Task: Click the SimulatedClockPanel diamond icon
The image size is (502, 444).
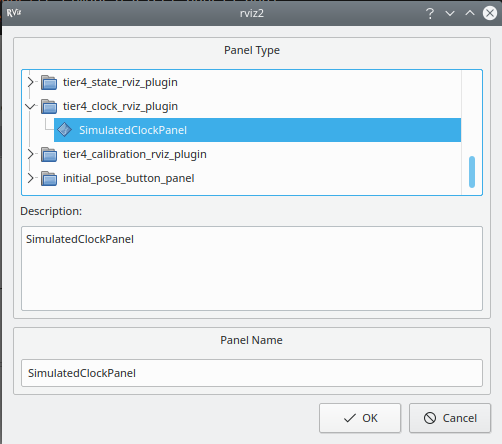Action: [64, 130]
